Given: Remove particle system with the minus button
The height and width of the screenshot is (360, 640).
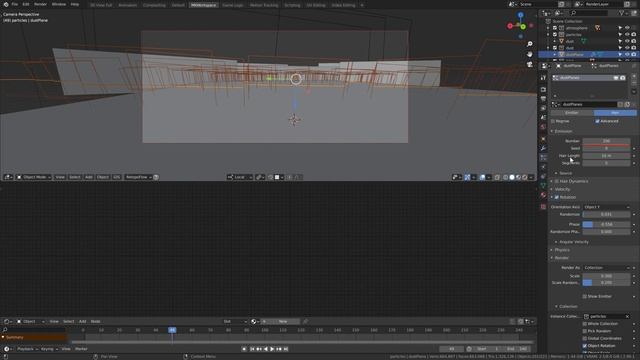Looking at the screenshot, I should 634,83.
